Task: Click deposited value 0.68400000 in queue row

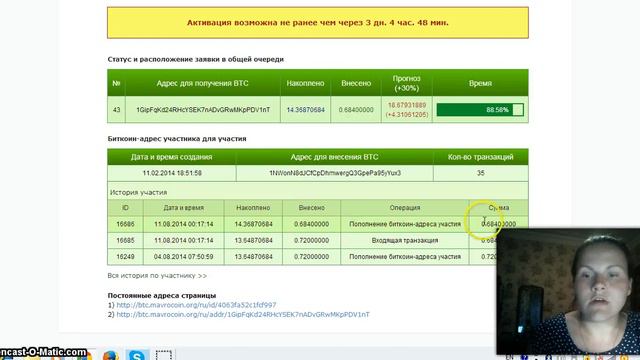Action: coord(356,110)
